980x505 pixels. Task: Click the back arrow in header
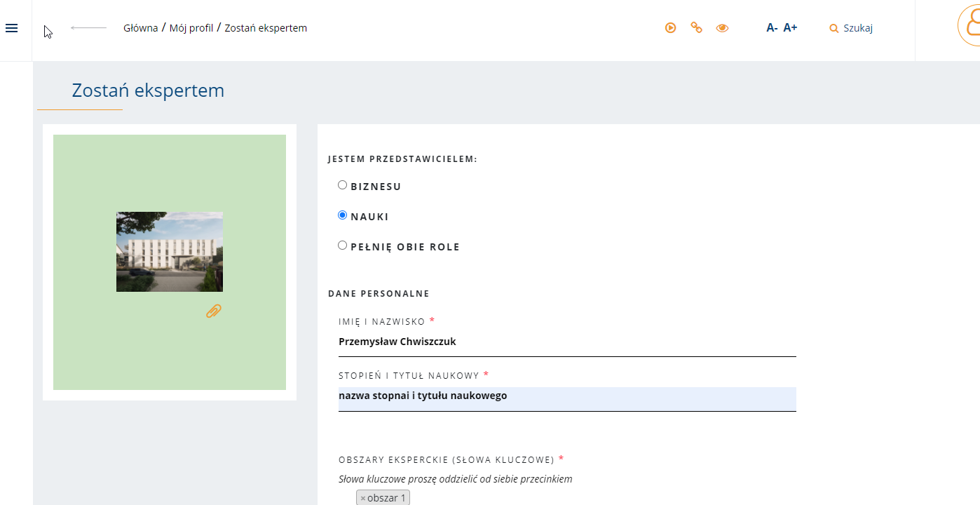[88, 28]
